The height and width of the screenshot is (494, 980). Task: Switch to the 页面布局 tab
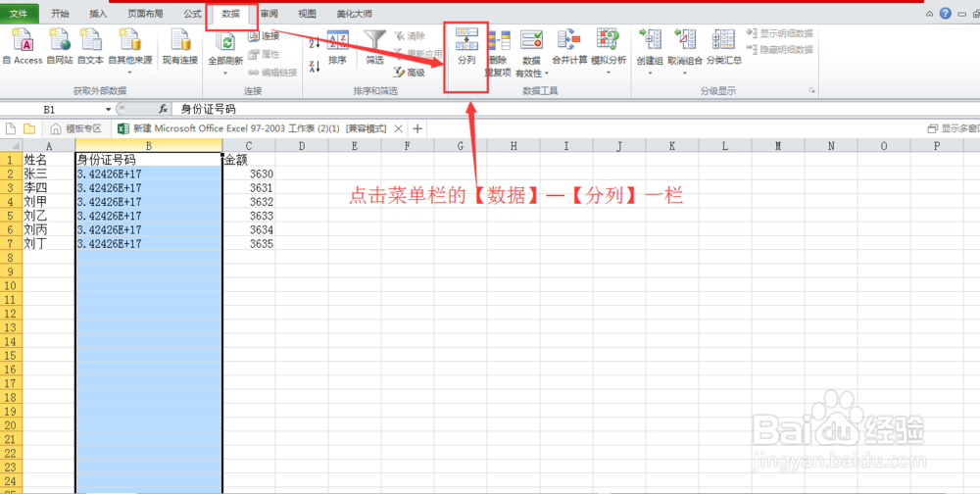145,13
